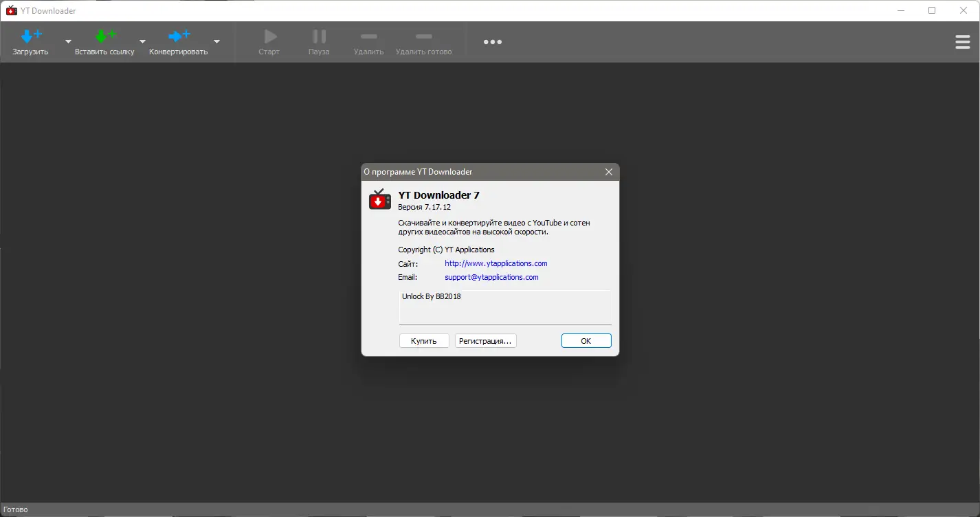
Task: Confirm the About dialog with OK
Action: 586,341
